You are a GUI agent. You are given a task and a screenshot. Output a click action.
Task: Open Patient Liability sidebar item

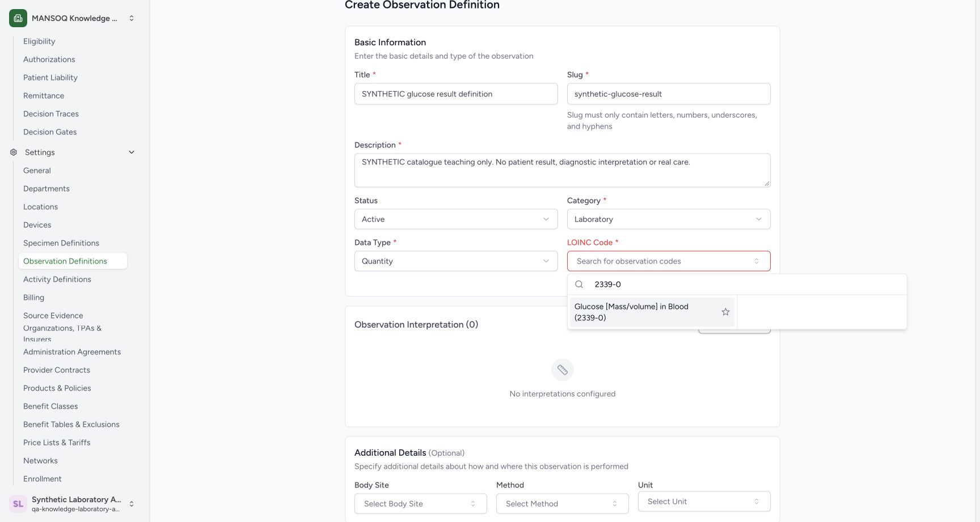[50, 78]
